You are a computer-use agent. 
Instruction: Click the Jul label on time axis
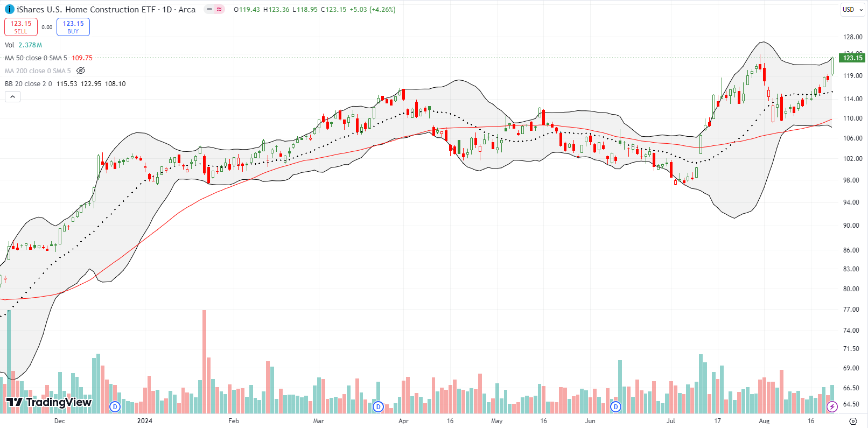coord(670,421)
